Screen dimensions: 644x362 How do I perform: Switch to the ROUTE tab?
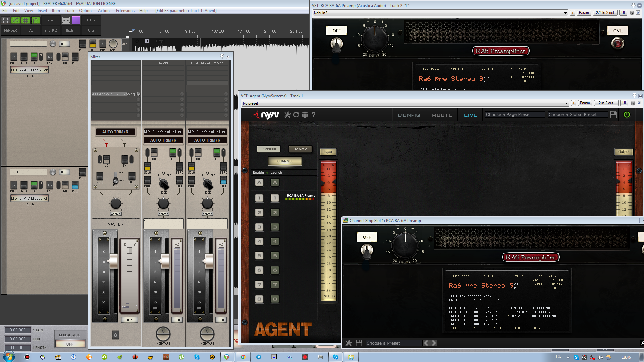[x=442, y=115]
